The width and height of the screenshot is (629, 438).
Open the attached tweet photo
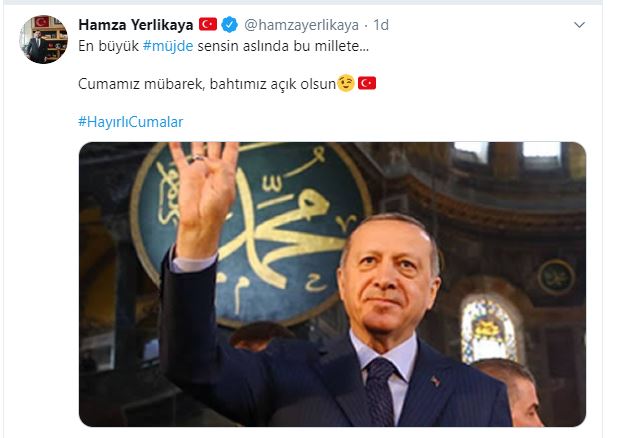(x=332, y=284)
